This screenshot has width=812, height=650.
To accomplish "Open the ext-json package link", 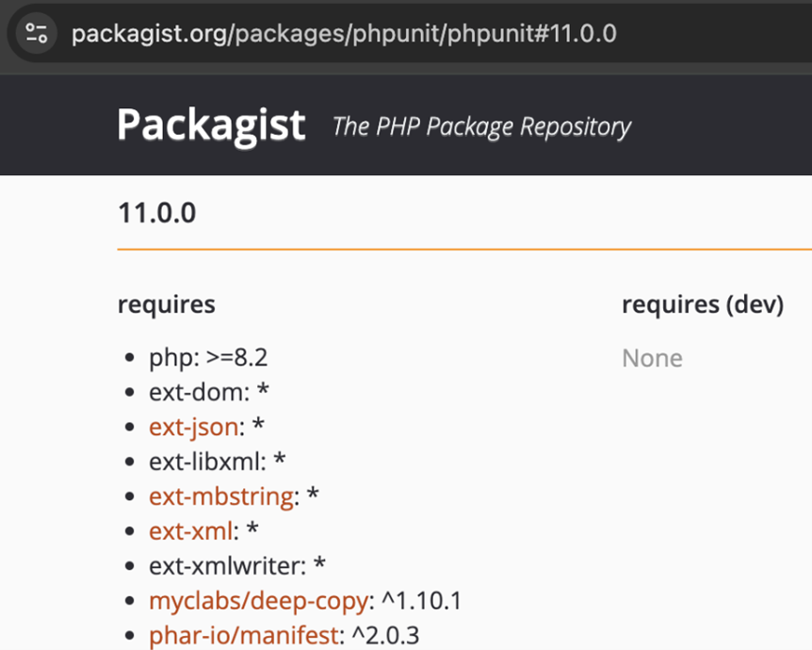I will click(x=194, y=428).
